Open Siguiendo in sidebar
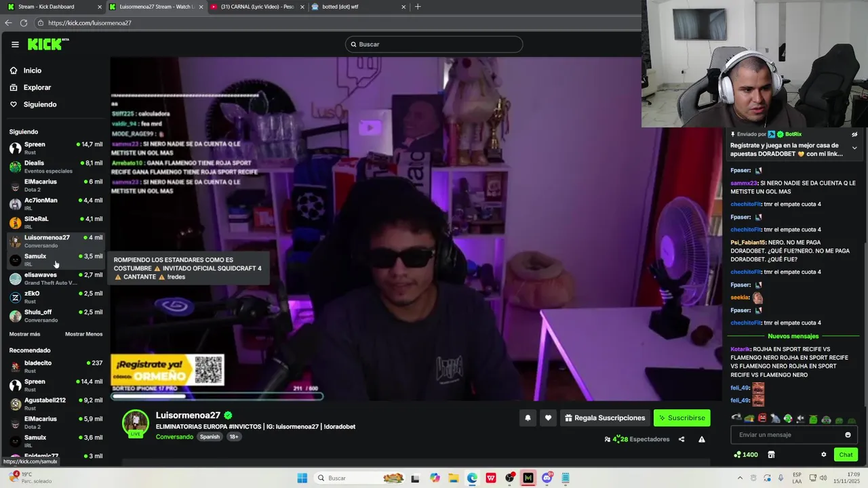 click(39, 104)
